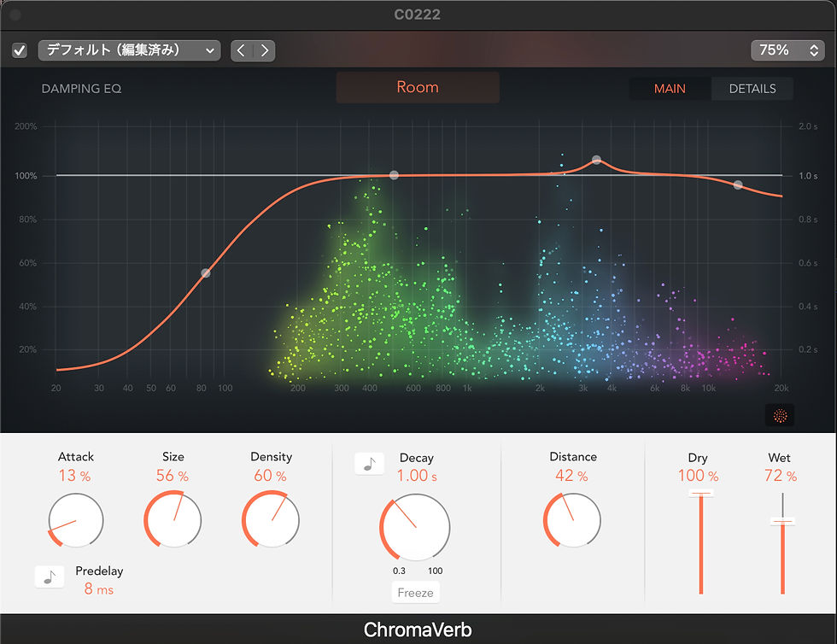Select the EQ point near 500 Hz
The width and height of the screenshot is (837, 644).
[x=394, y=175]
